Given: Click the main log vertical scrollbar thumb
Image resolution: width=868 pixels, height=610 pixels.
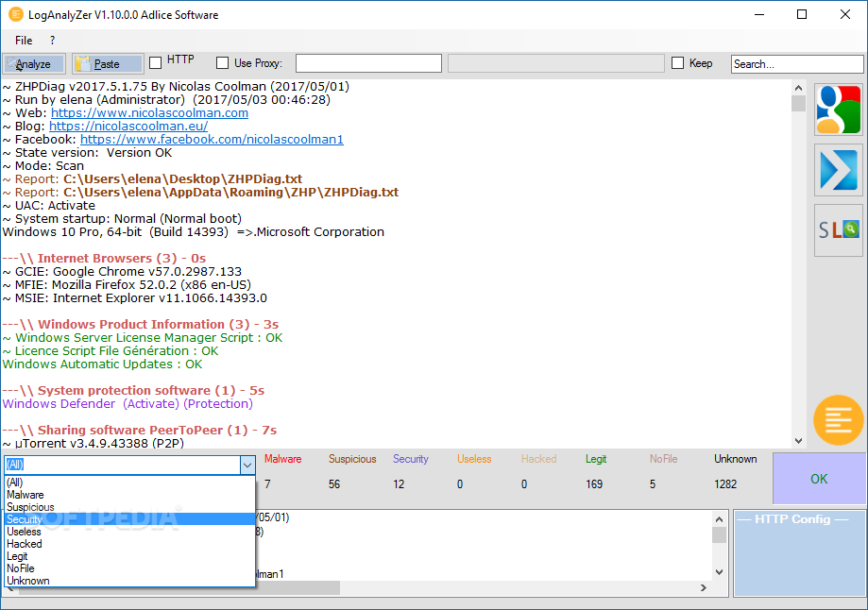Looking at the screenshot, I should coord(798,104).
